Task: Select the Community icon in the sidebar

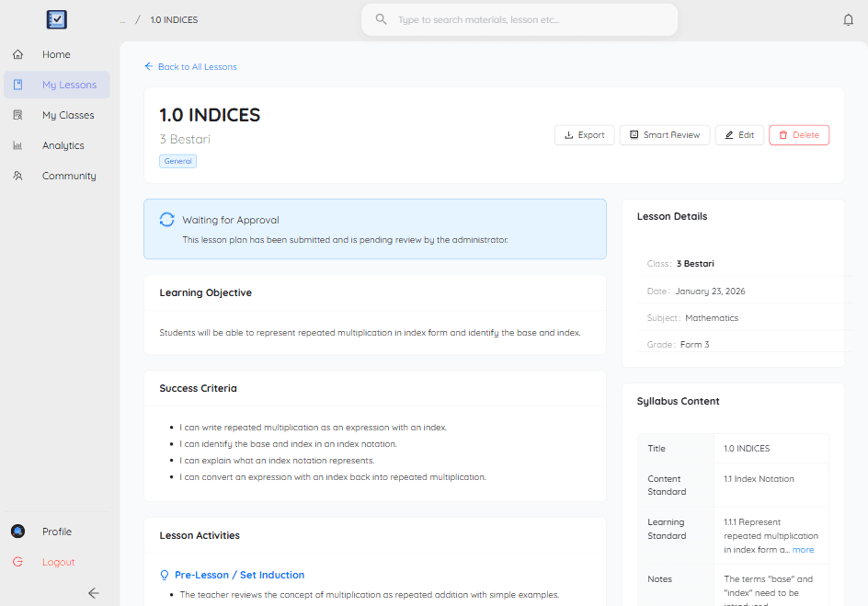Action: (17, 176)
